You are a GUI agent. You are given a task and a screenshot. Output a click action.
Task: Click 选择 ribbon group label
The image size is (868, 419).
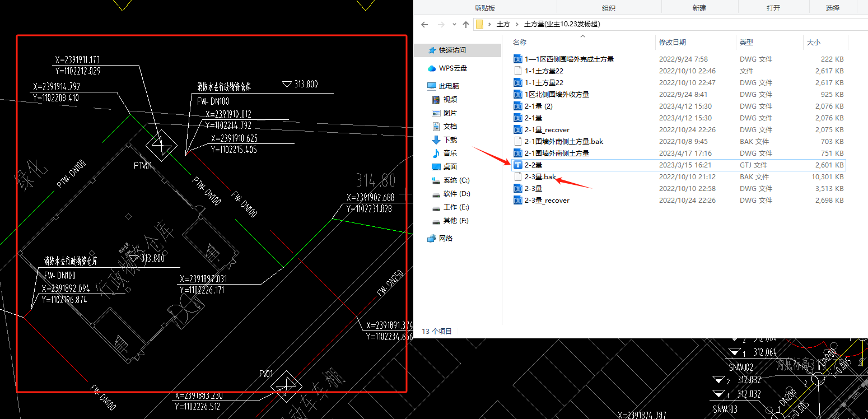[x=833, y=8]
